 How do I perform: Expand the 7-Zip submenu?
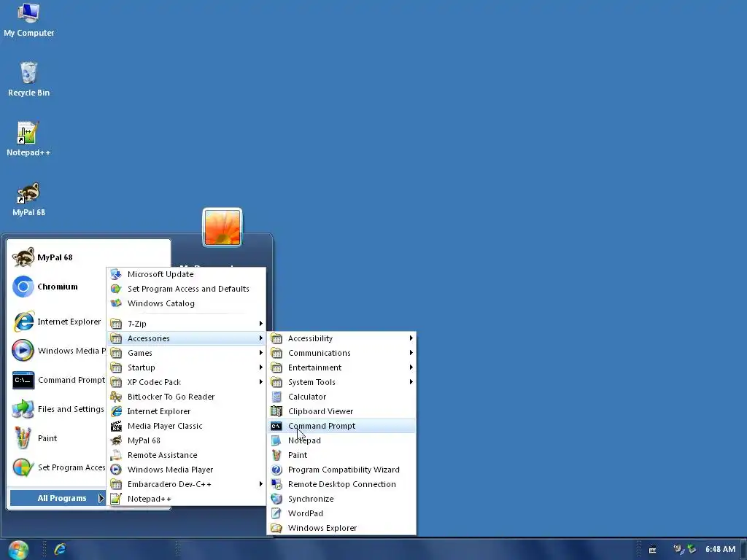[186, 324]
